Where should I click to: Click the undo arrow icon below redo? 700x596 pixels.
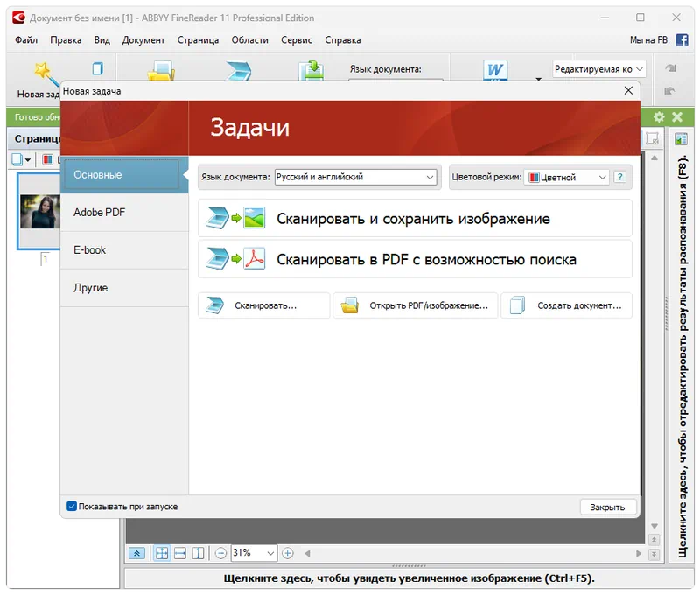(669, 91)
